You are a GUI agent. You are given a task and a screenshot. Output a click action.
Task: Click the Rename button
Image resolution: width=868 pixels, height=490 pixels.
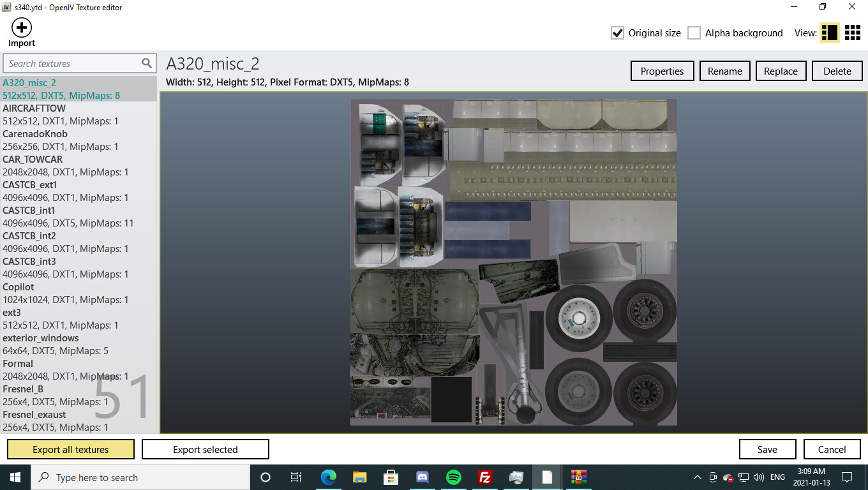pyautogui.click(x=724, y=71)
